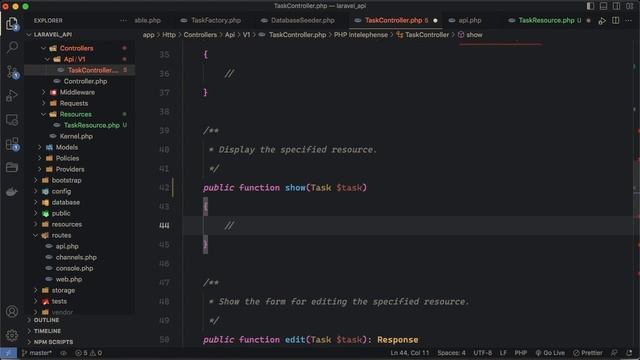The height and width of the screenshot is (360, 640).
Task: Toggle the secondary sidebar layout icon
Action: (x=616, y=6)
